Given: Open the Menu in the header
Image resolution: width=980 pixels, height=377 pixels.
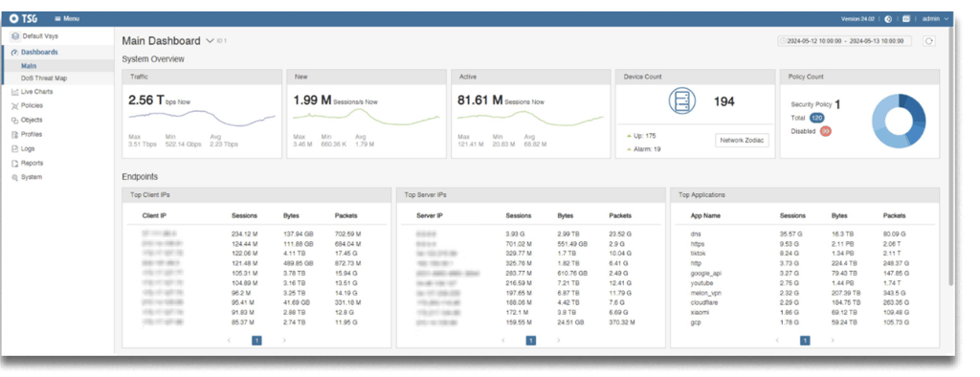Looking at the screenshot, I should tap(67, 19).
